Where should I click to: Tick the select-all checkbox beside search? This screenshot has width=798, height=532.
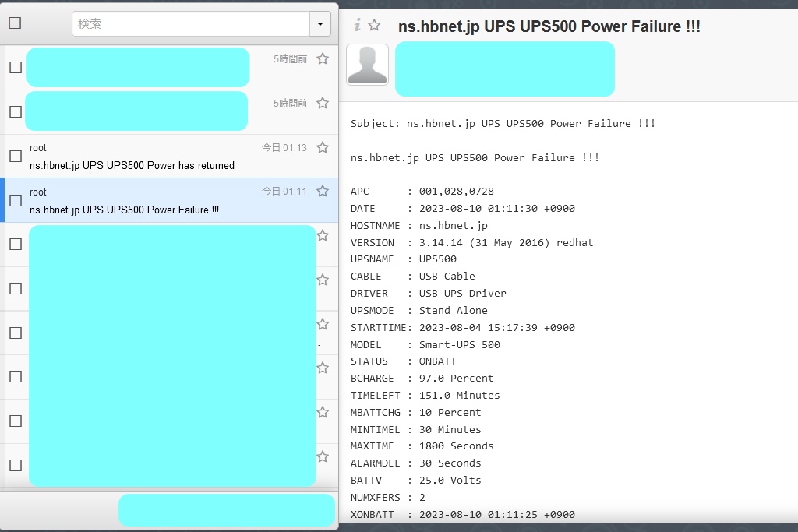pos(16,23)
